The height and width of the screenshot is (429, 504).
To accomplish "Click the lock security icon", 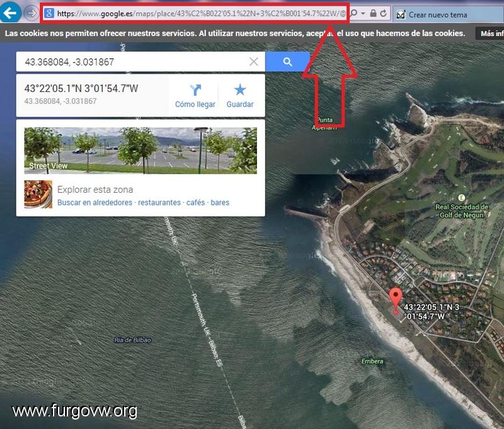I will [x=373, y=13].
